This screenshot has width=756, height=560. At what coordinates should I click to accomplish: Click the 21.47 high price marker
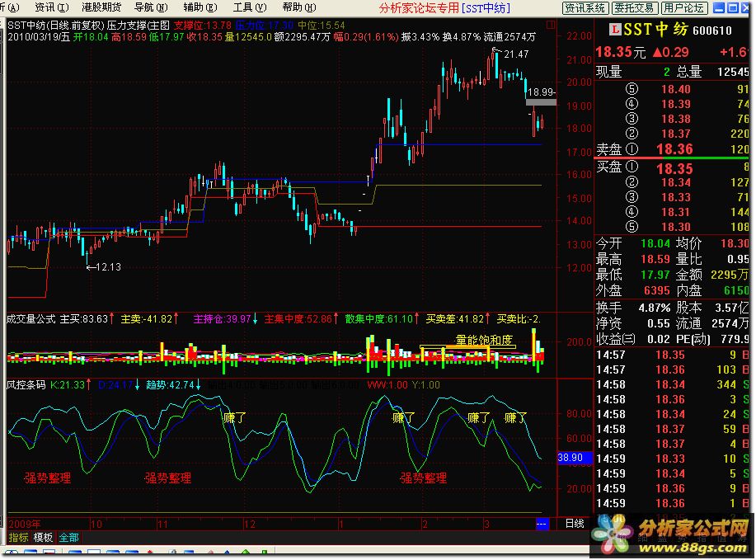[516, 54]
